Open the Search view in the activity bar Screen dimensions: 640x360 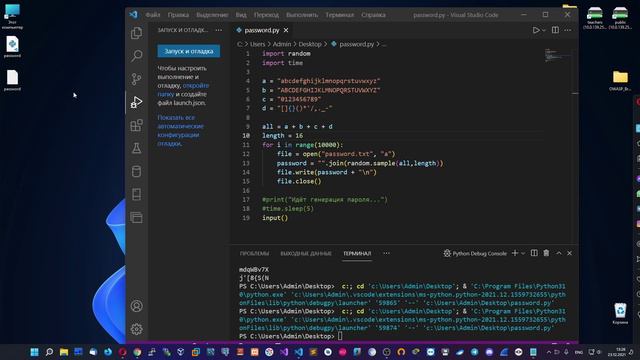tap(136, 56)
